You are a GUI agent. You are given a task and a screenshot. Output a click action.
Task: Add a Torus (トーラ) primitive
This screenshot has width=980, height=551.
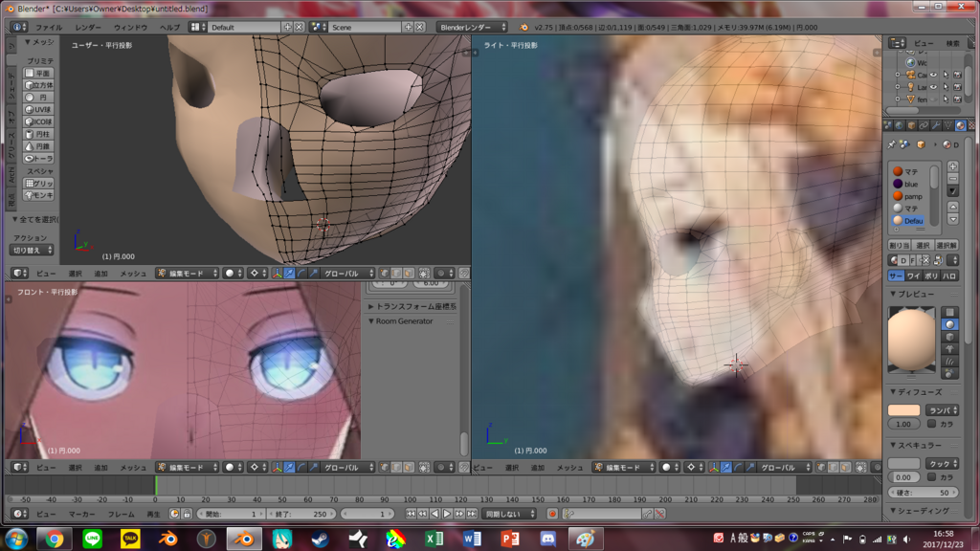[38, 159]
